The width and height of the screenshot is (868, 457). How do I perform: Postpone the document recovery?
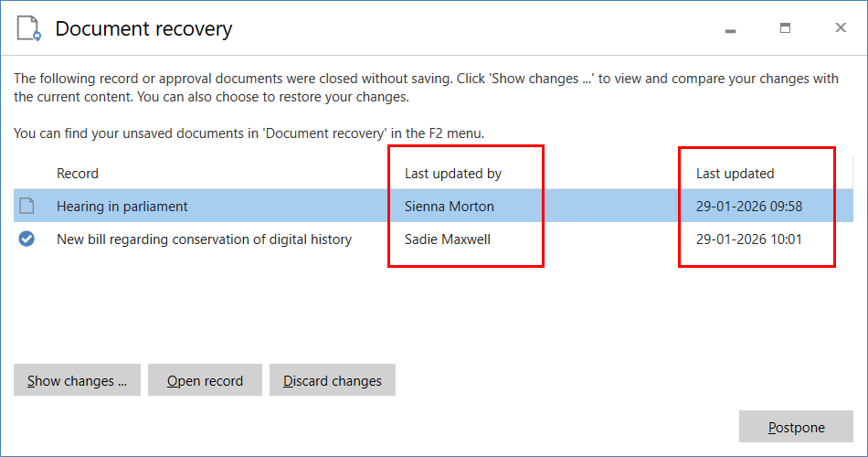[x=796, y=427]
